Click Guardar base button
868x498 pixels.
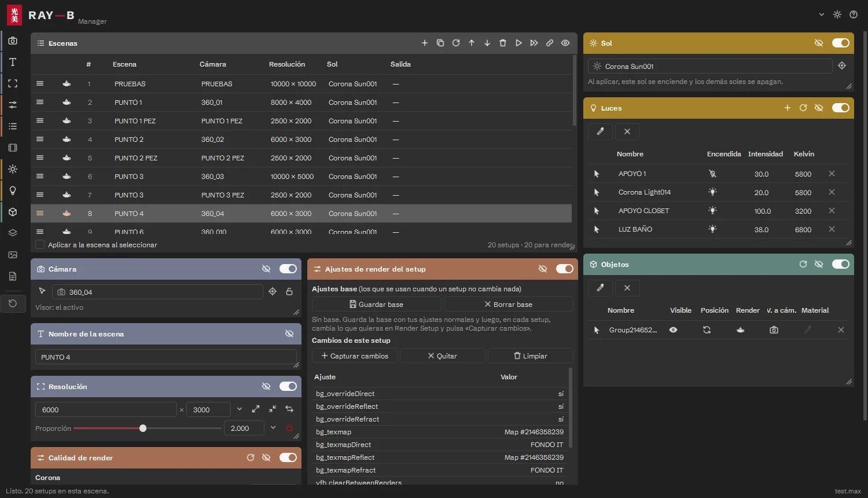coord(377,304)
